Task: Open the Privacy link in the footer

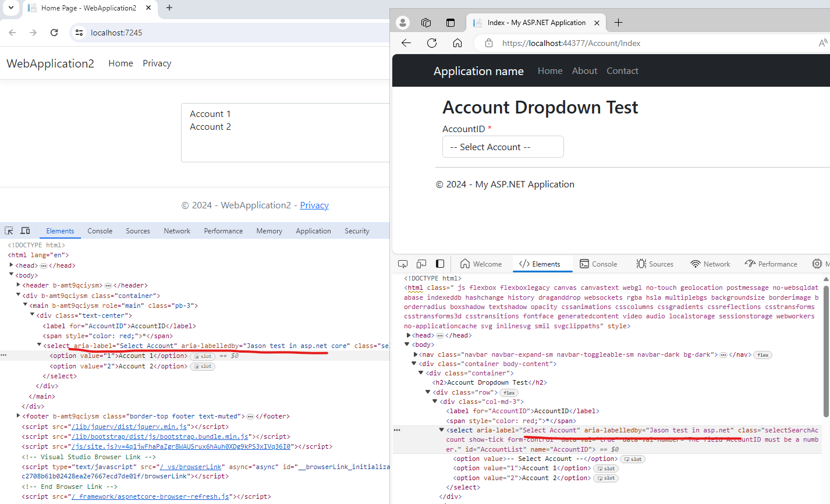Action: coord(314,205)
